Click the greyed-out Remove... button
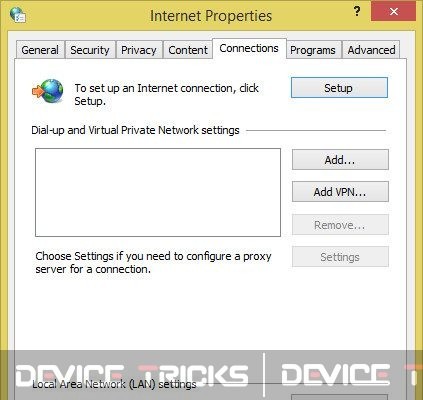The height and width of the screenshot is (400, 423). (x=340, y=225)
